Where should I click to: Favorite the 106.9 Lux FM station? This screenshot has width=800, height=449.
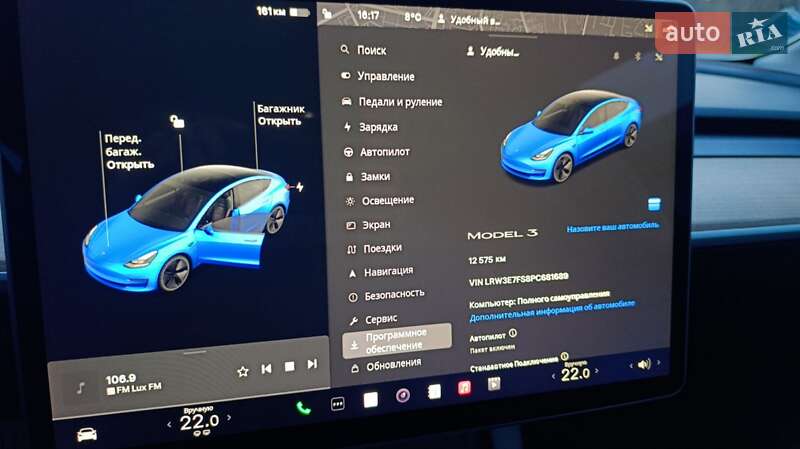243,371
